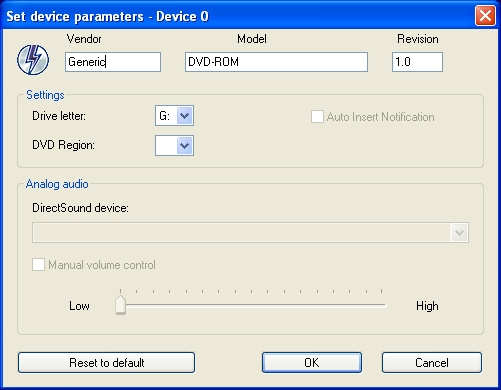Image resolution: width=501 pixels, height=390 pixels.
Task: Click the Drive letter: label
Action: click(59, 116)
